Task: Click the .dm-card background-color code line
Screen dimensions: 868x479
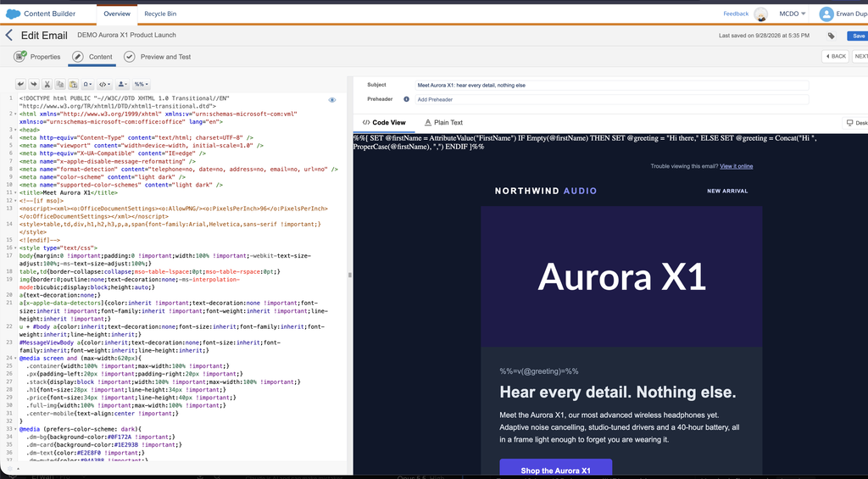Action: [103, 445]
